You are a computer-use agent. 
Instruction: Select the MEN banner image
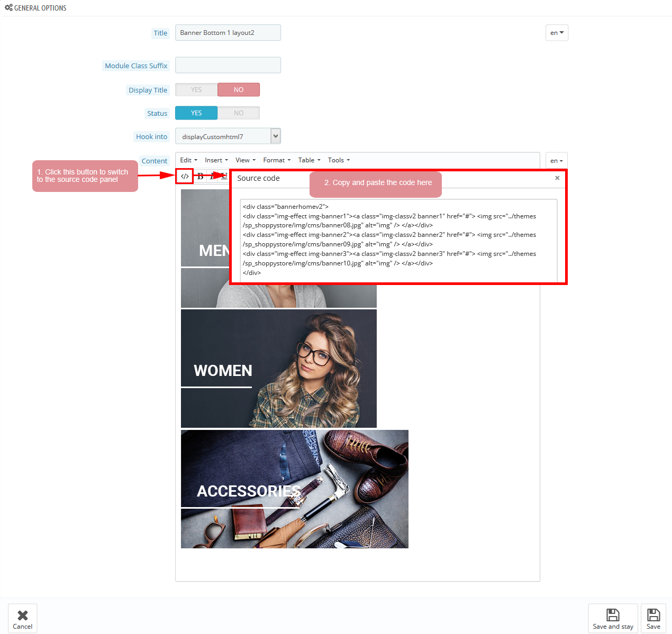click(205, 249)
